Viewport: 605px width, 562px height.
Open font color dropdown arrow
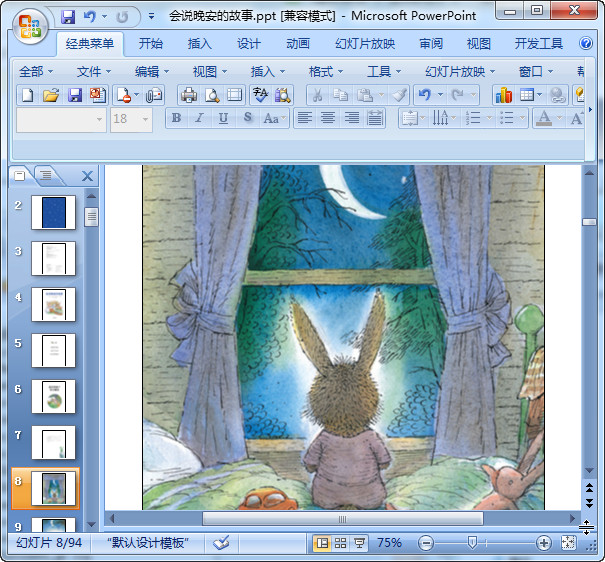pyautogui.click(x=559, y=118)
